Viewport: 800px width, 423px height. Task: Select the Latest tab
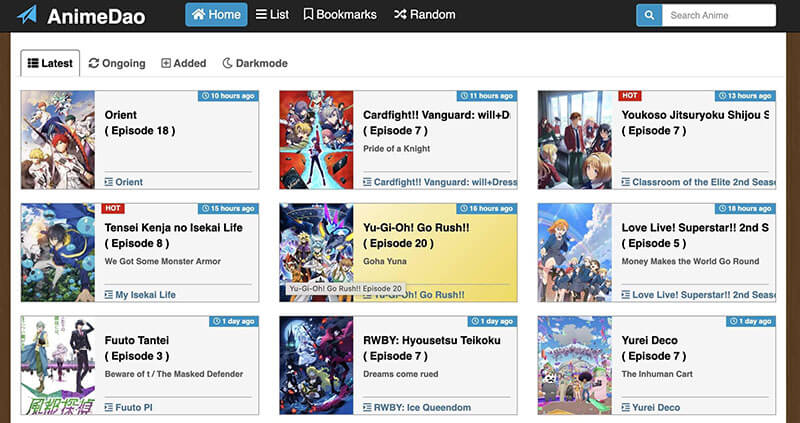click(x=50, y=63)
